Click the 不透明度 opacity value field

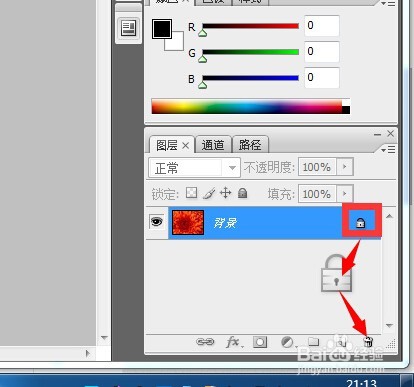coord(318,167)
